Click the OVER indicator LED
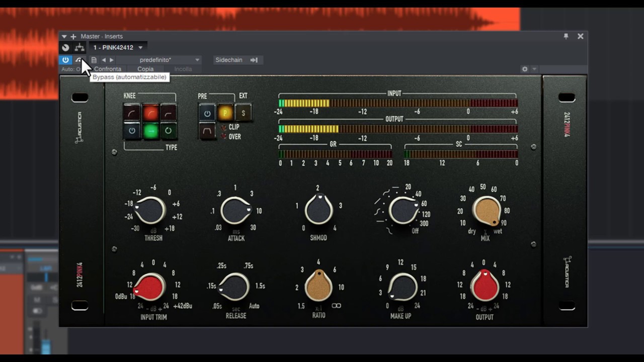 224,137
